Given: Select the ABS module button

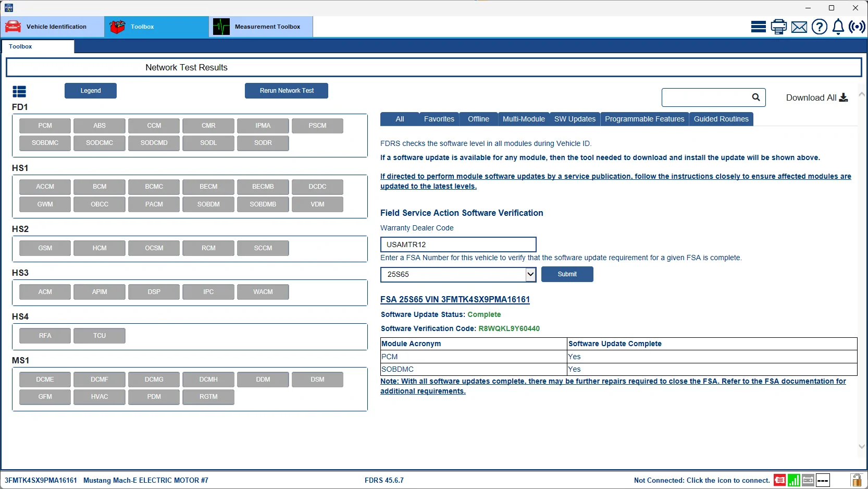Looking at the screenshot, I should [100, 126].
